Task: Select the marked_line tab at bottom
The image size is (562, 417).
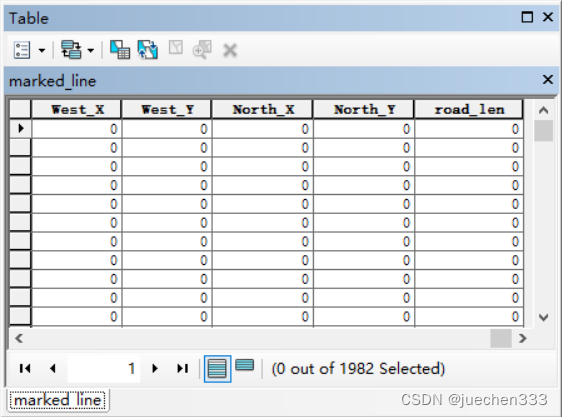Action: tap(58, 400)
